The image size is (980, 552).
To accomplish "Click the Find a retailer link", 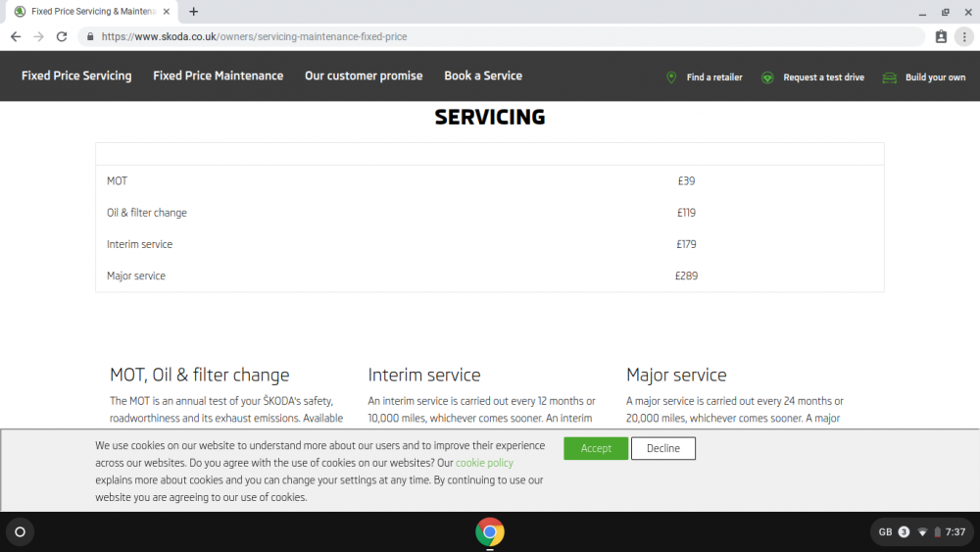I will [x=714, y=77].
